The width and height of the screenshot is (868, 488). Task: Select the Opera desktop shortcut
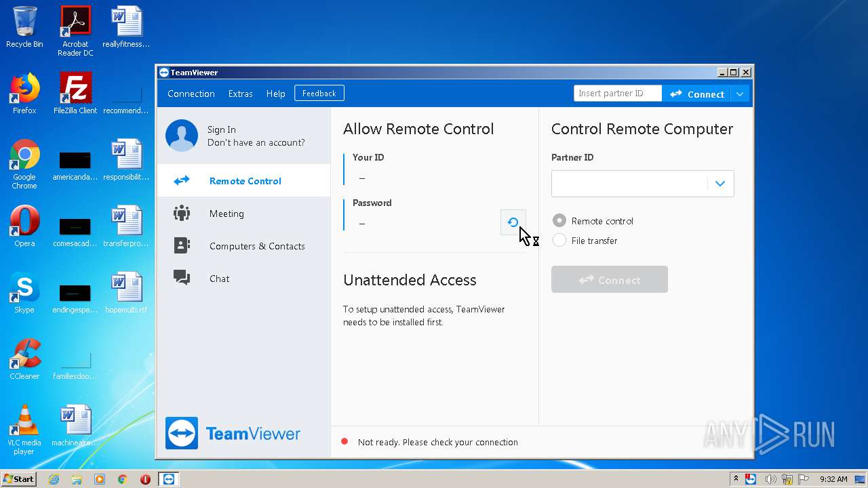coord(24,227)
